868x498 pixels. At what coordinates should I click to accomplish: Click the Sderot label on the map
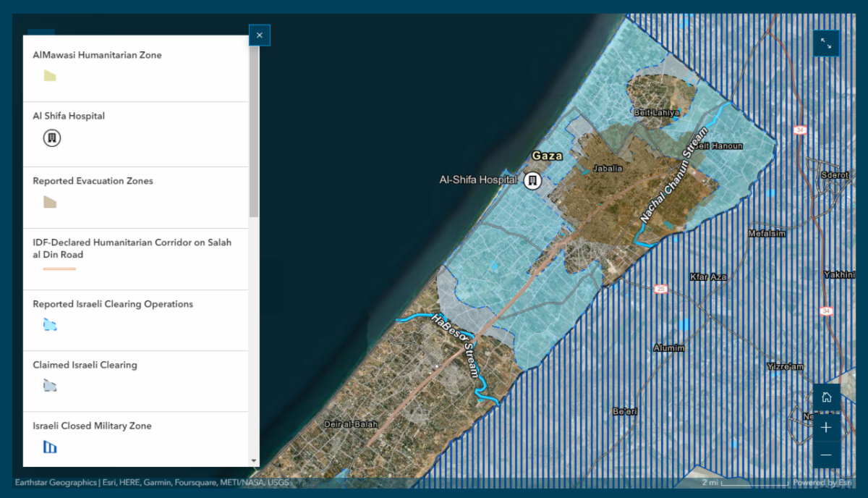coord(834,175)
